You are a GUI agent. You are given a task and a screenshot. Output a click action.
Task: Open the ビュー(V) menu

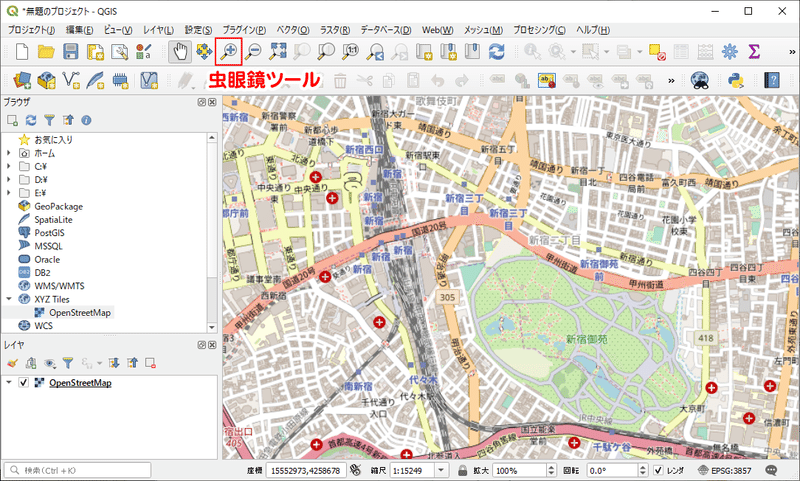pos(118,30)
